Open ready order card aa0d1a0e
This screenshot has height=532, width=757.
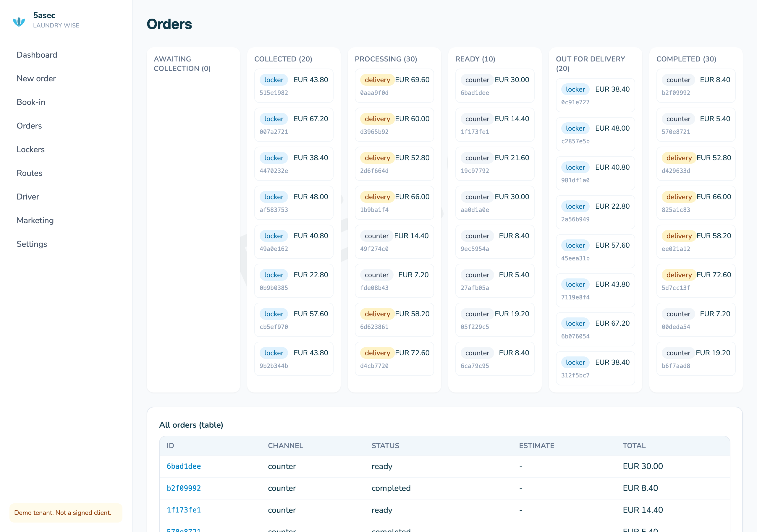pos(495,203)
